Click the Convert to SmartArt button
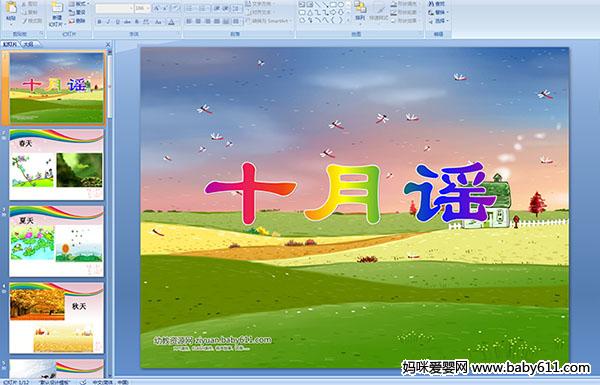 269,21
